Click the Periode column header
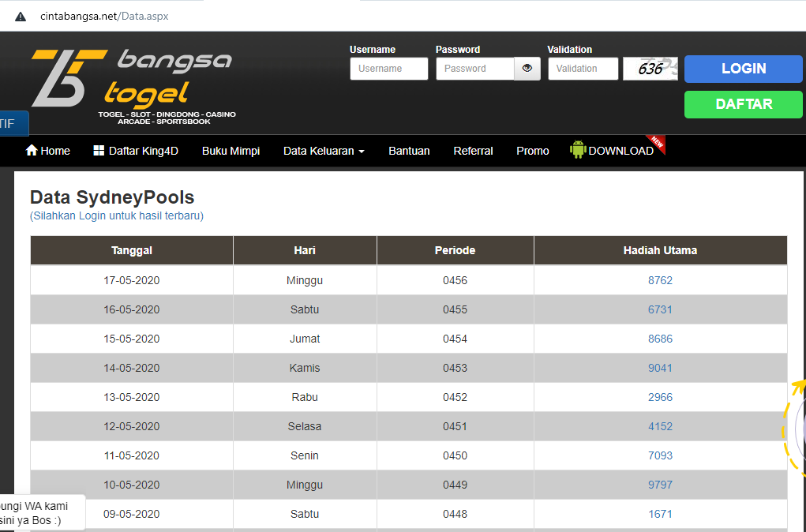Viewport: 806px width, 532px height. [455, 250]
